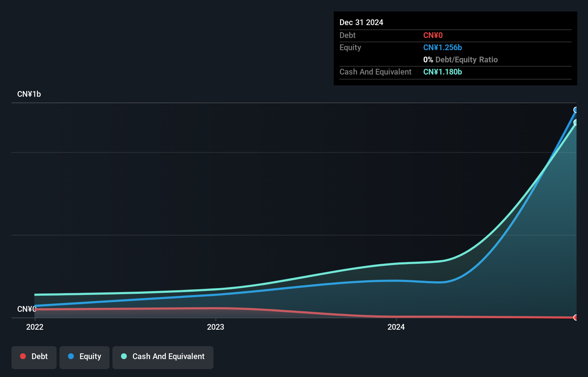Click the teal Cash And Equivalent legend dot
The image size is (588, 377).
[124, 356]
